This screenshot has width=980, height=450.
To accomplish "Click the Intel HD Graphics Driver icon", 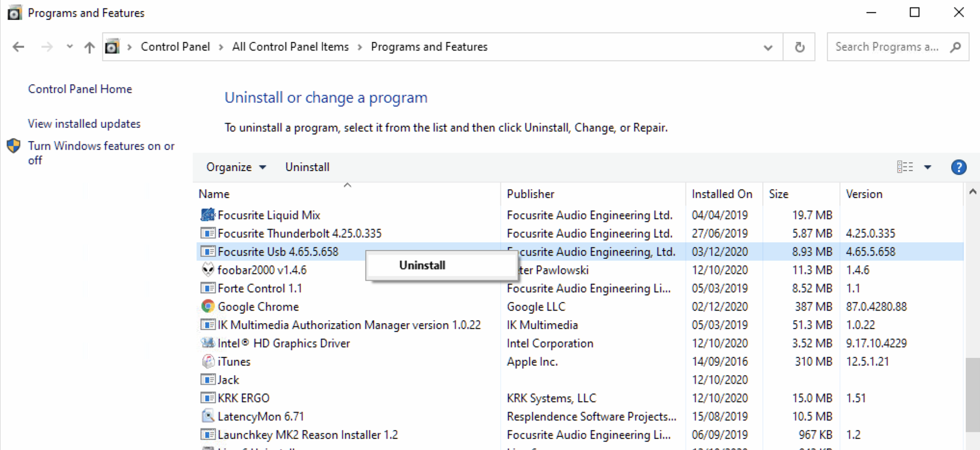I will click(x=208, y=343).
